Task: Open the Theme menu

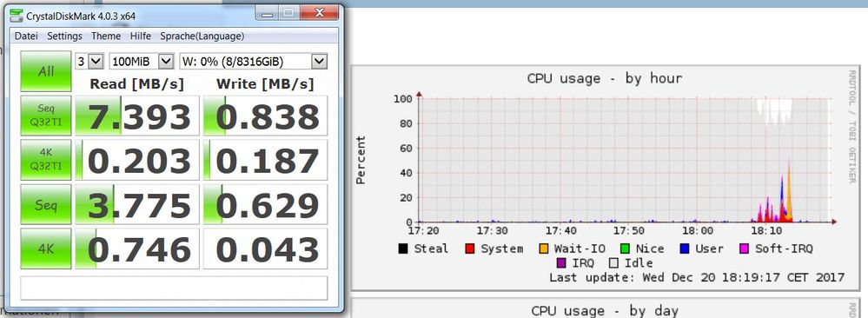Action: [x=106, y=36]
